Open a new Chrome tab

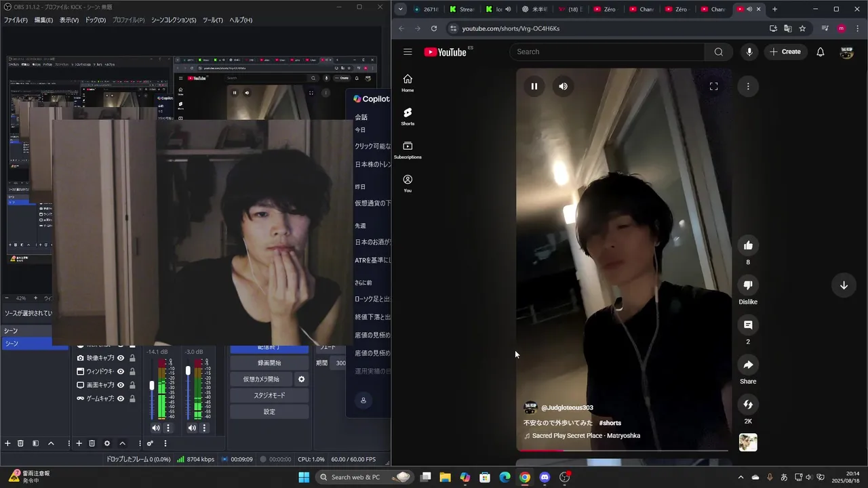point(774,9)
